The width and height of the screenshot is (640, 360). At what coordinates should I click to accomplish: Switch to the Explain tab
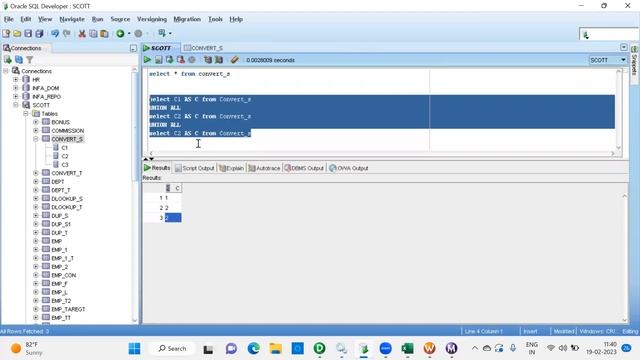pyautogui.click(x=231, y=168)
